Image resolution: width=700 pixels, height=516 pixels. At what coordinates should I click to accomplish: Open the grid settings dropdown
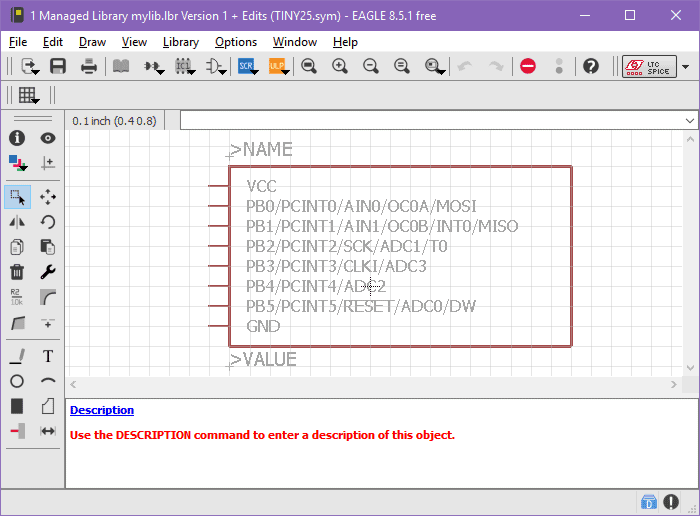click(28, 95)
